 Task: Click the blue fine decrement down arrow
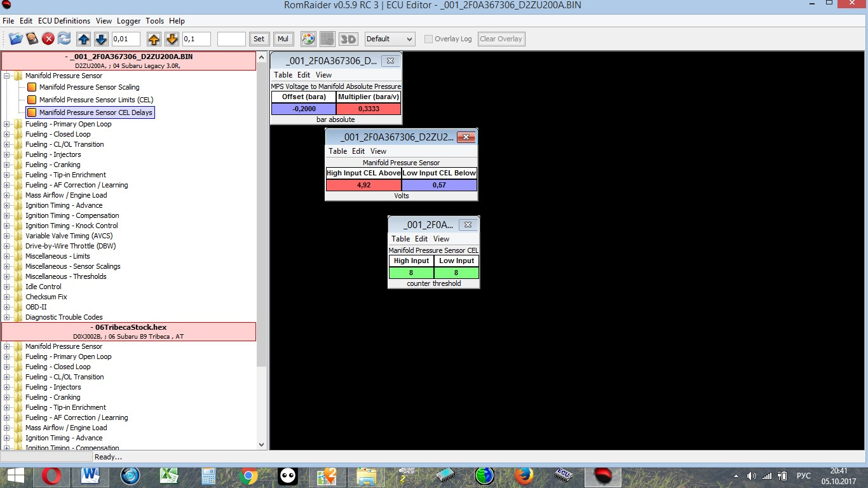pos(100,39)
